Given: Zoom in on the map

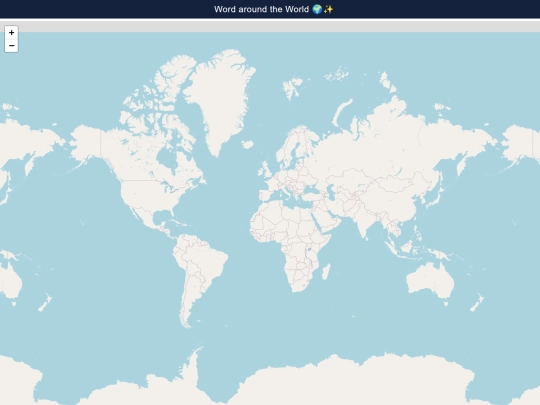Looking at the screenshot, I should [x=11, y=32].
